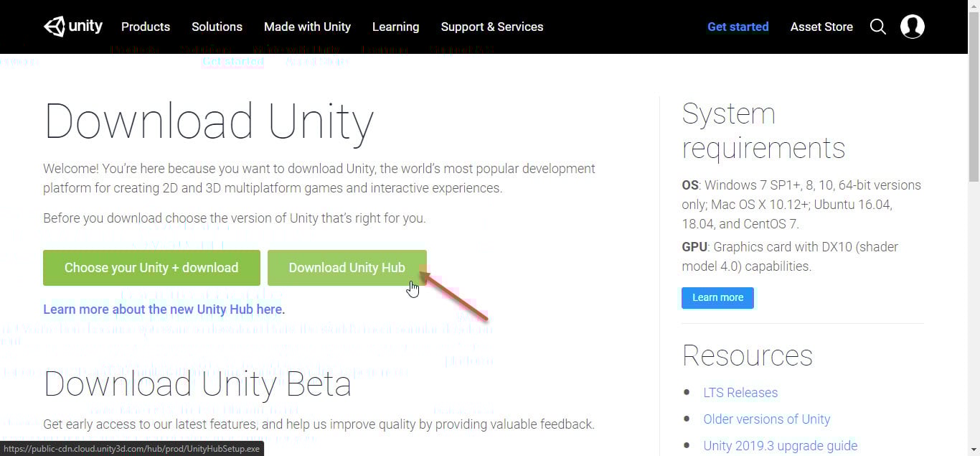Open Older versions of Unity link

pos(766,419)
